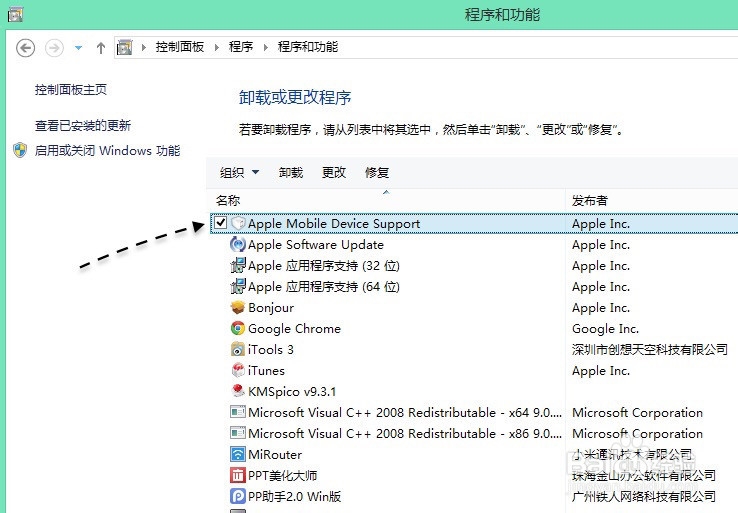The image size is (738, 513).
Task: Select 程序和功能 breadcrumb in address bar
Action: pyautogui.click(x=308, y=47)
